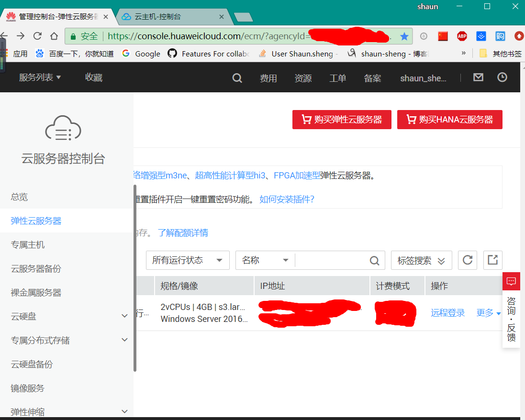
Task: Open the shaun_she... account menu
Action: pos(423,78)
